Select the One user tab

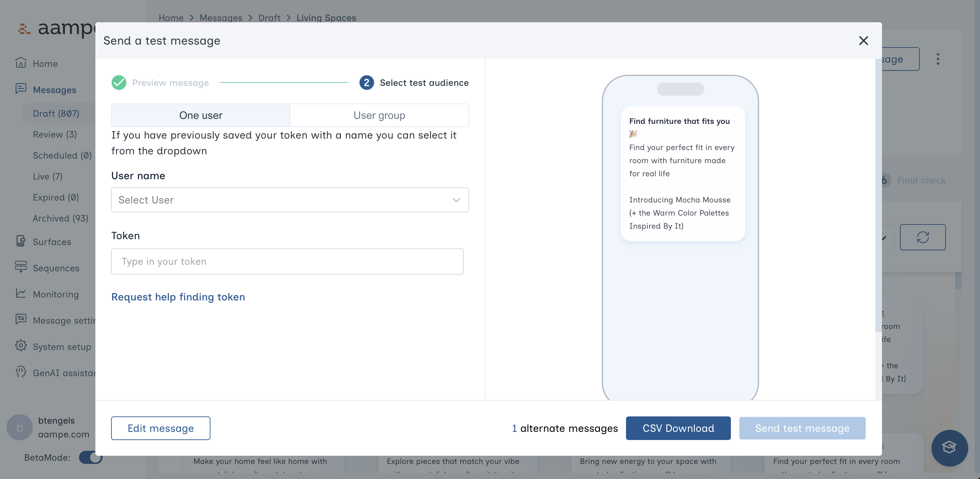tap(200, 115)
